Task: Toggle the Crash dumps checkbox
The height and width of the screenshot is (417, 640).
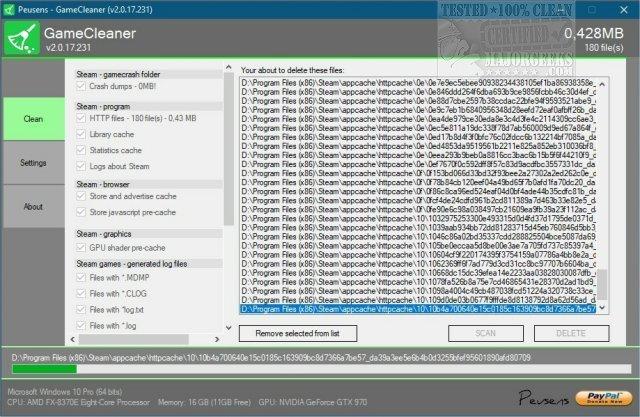Action: (82, 87)
